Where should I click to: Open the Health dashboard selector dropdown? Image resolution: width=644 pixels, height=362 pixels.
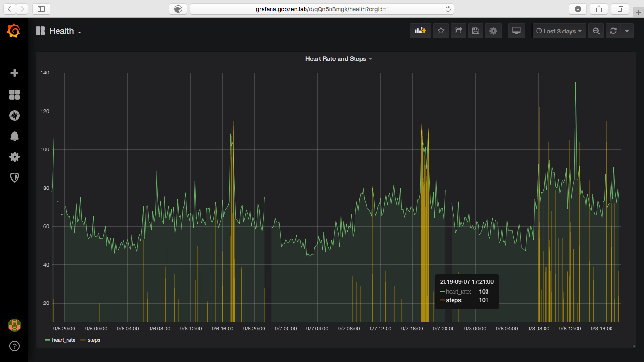pos(59,31)
